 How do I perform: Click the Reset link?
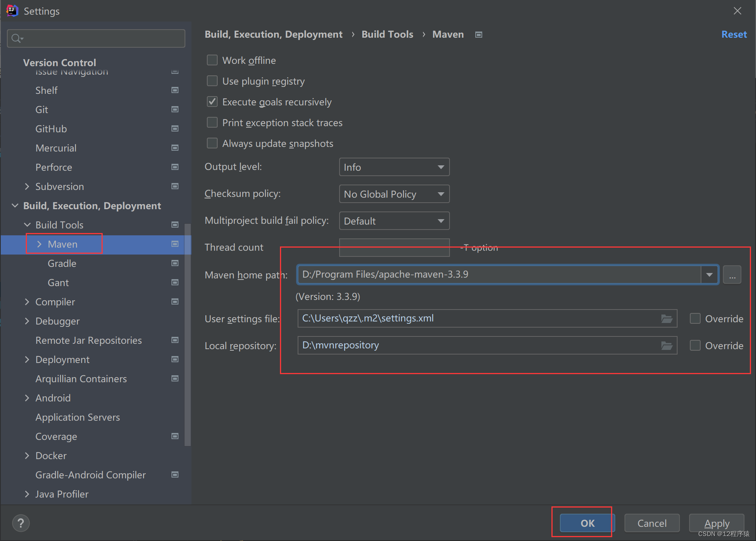(734, 34)
